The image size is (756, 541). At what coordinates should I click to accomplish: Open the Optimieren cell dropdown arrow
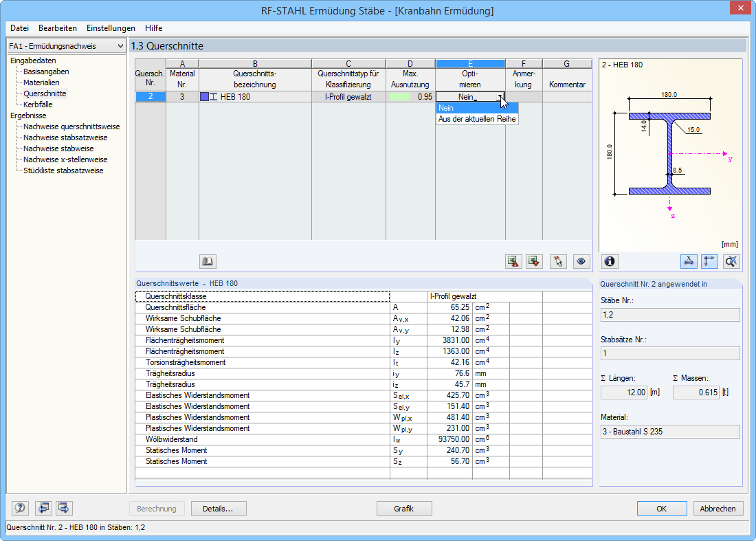[500, 97]
